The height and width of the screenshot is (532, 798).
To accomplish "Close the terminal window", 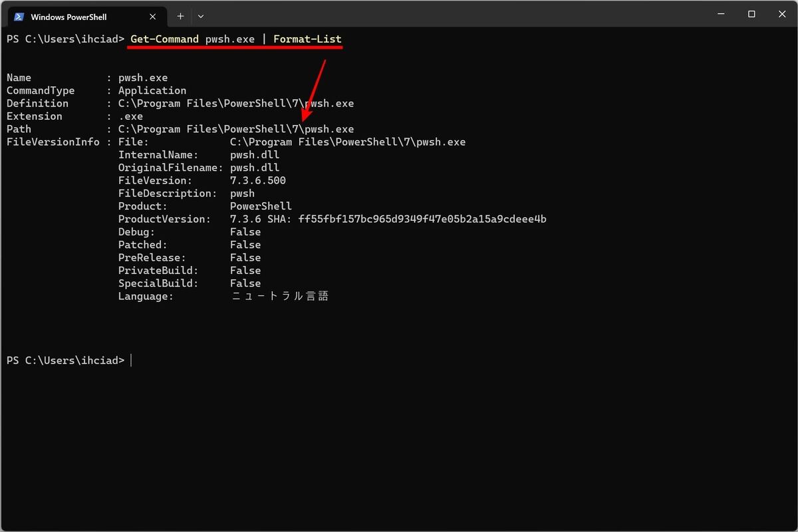I will (781, 14).
